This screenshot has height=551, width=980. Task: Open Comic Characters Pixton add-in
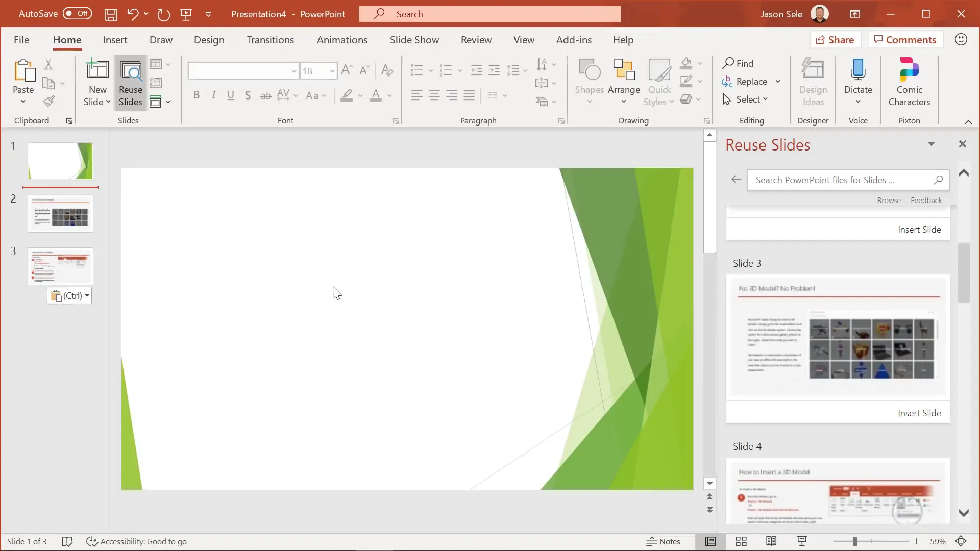pyautogui.click(x=909, y=82)
